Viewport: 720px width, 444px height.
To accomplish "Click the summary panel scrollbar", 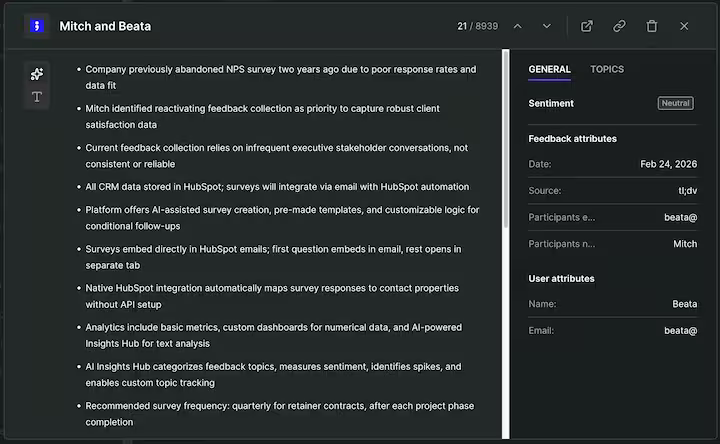I will (506, 140).
